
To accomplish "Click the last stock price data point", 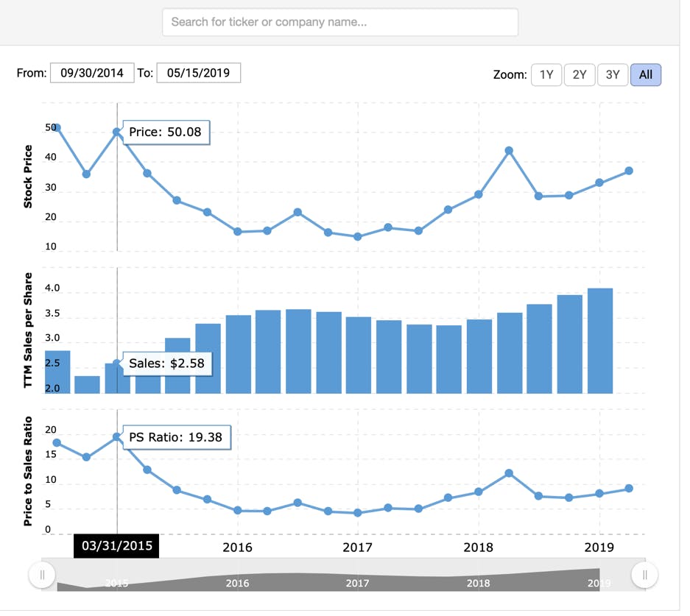I will (x=629, y=171).
